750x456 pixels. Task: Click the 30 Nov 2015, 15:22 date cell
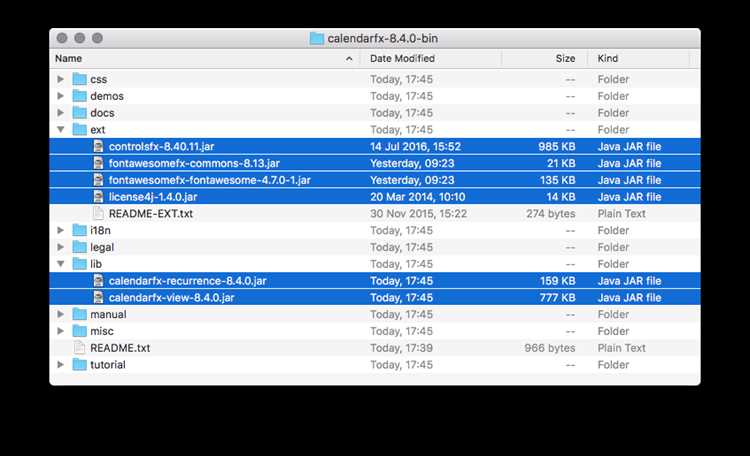(x=418, y=213)
